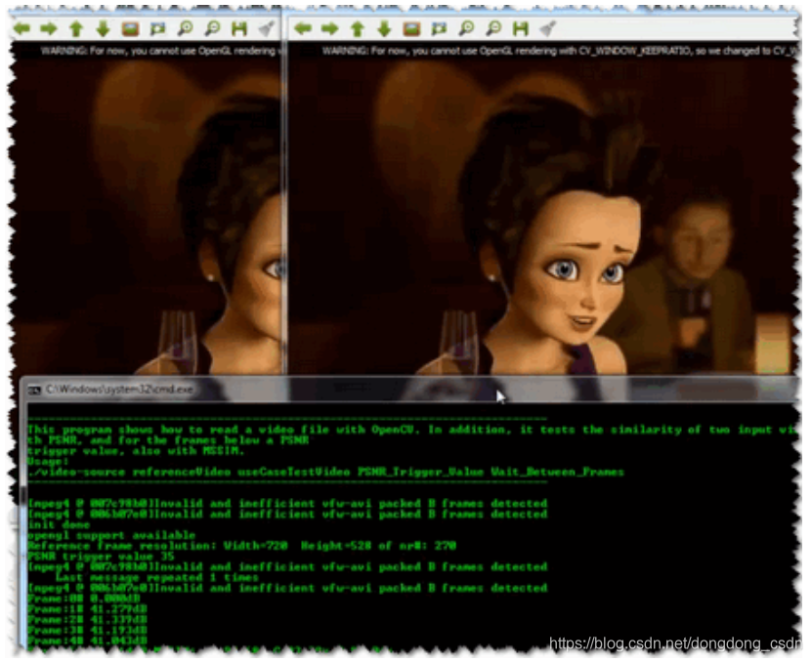Pan up in the left video window
Viewport: 812px width, 662px height.
coord(76,29)
